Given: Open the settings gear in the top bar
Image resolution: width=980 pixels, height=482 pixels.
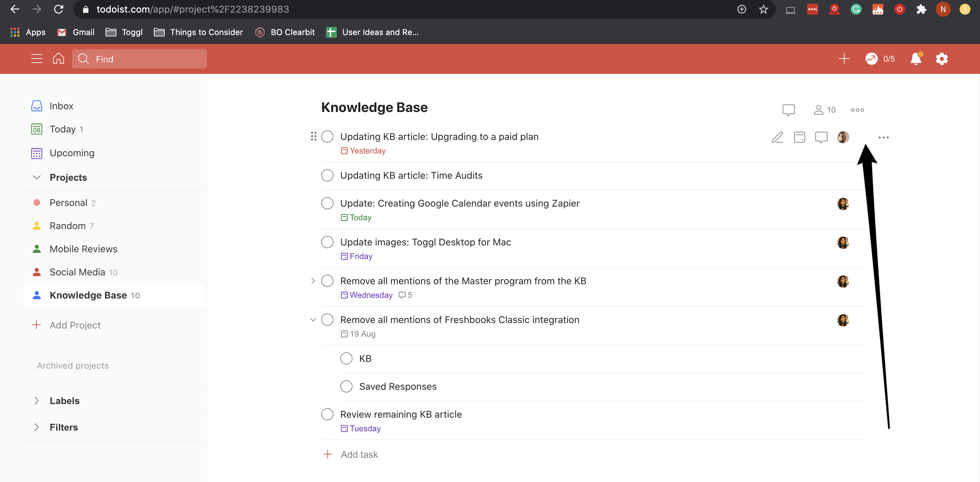Looking at the screenshot, I should pos(942,59).
